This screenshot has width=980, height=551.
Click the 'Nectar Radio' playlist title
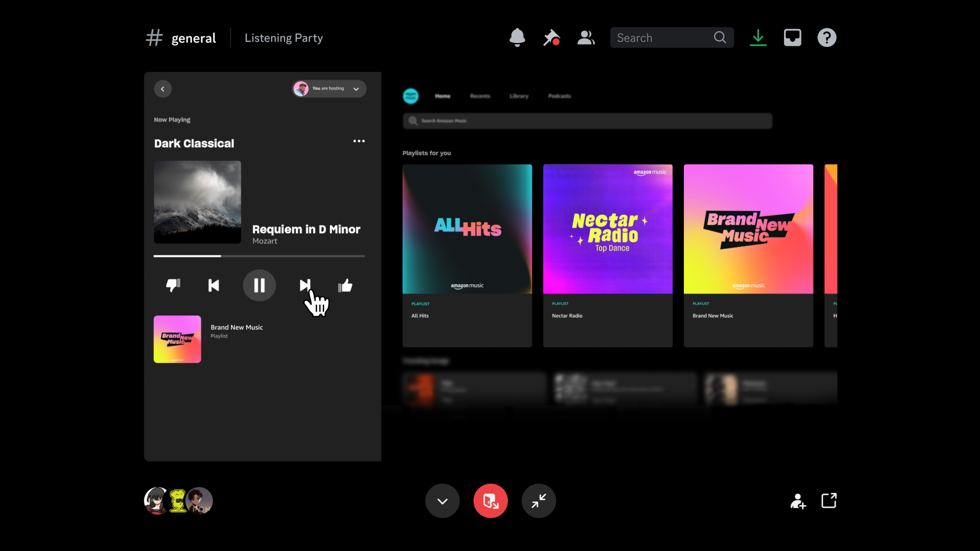[x=567, y=316]
